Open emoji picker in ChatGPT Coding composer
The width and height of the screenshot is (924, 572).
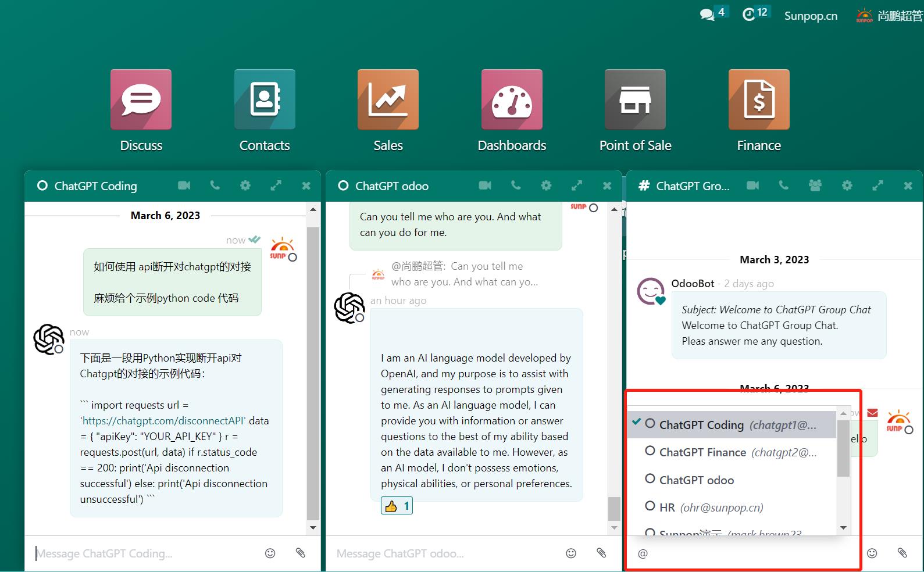pyautogui.click(x=270, y=553)
